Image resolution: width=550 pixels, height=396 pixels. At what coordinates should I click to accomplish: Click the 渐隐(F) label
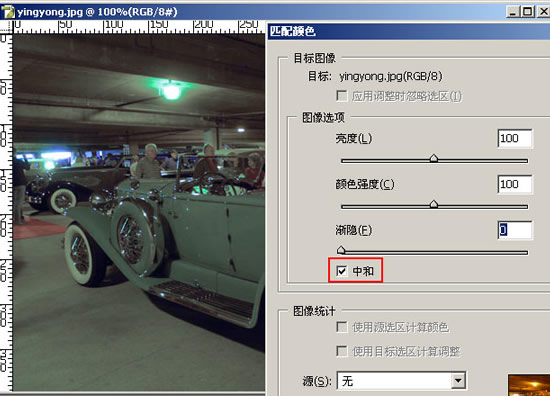click(354, 230)
